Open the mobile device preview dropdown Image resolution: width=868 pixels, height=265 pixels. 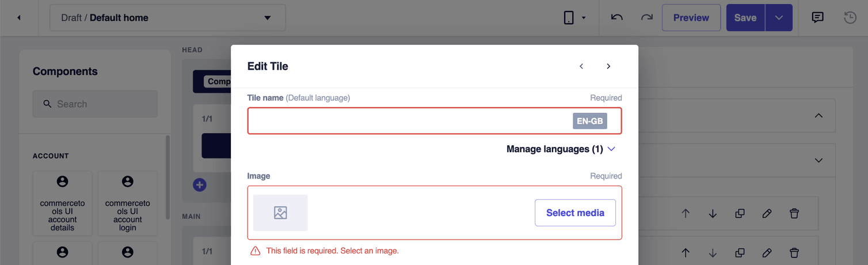pyautogui.click(x=574, y=18)
